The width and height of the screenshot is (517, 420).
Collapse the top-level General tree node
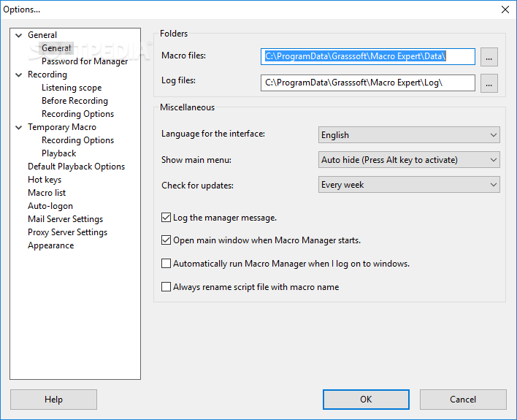pyautogui.click(x=19, y=35)
